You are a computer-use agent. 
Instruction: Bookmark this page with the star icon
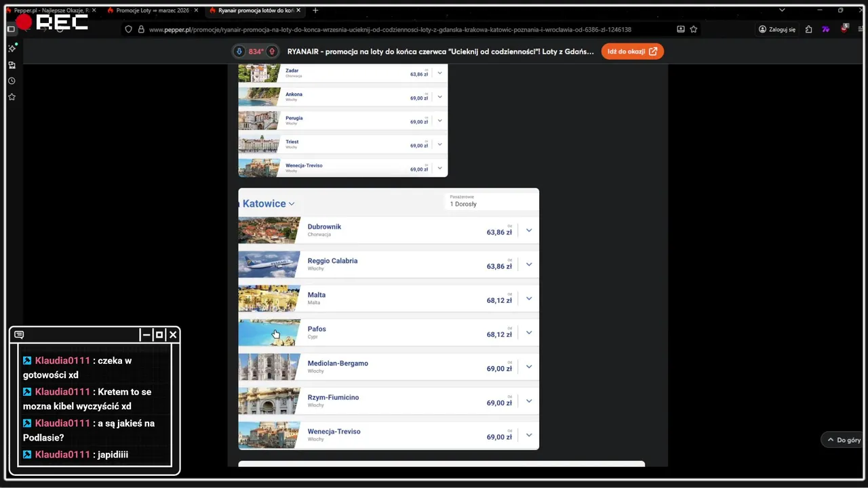(693, 29)
